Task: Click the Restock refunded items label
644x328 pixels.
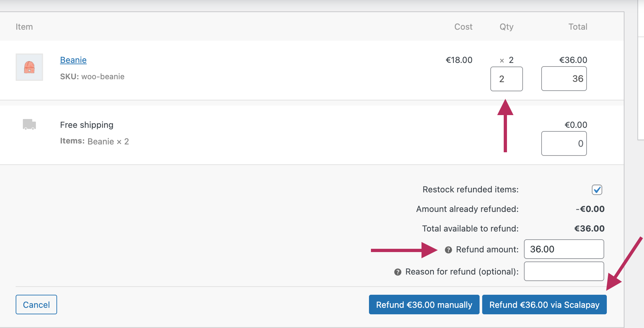Action: tap(470, 189)
